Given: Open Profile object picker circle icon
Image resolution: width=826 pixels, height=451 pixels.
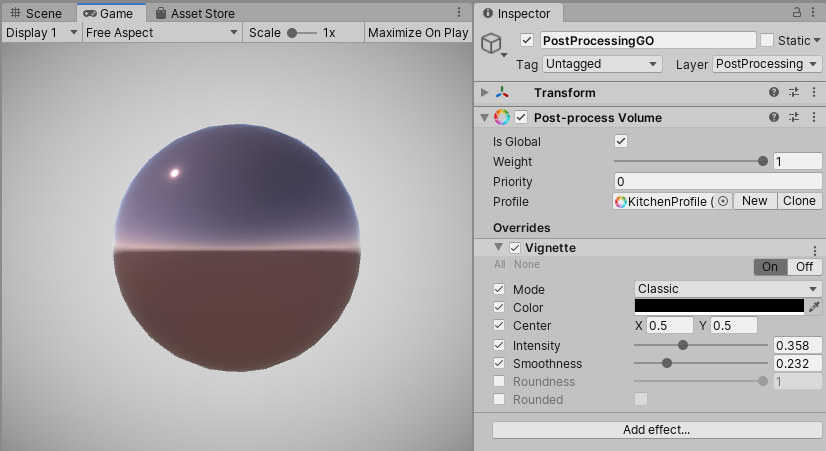Looking at the screenshot, I should click(x=723, y=201).
